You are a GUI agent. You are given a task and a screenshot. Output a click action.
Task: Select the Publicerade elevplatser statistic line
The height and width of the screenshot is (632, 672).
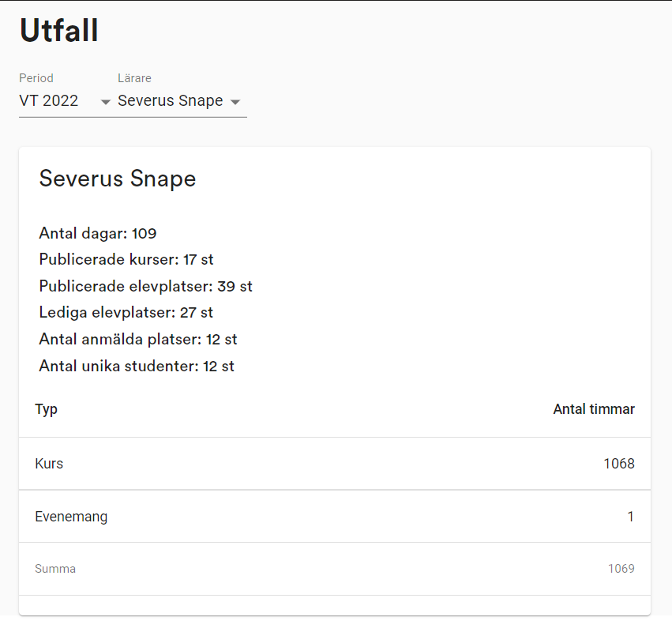tap(145, 286)
